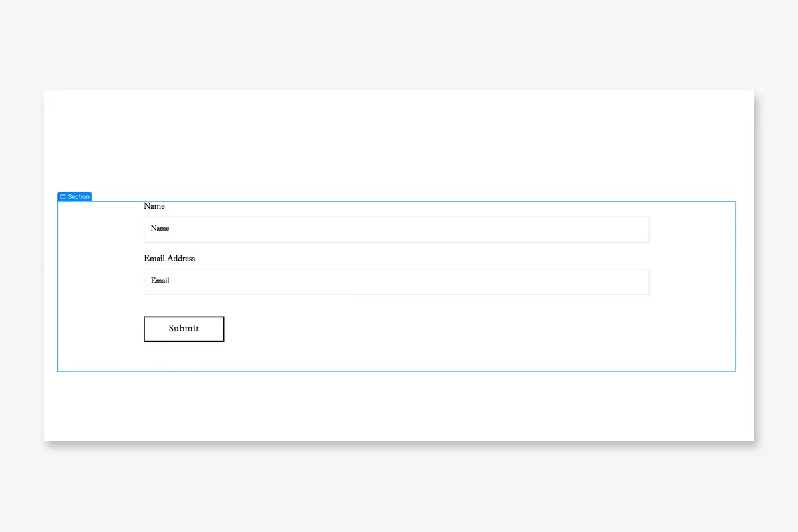Select the Email Address label text
The image size is (798, 532).
point(169,258)
